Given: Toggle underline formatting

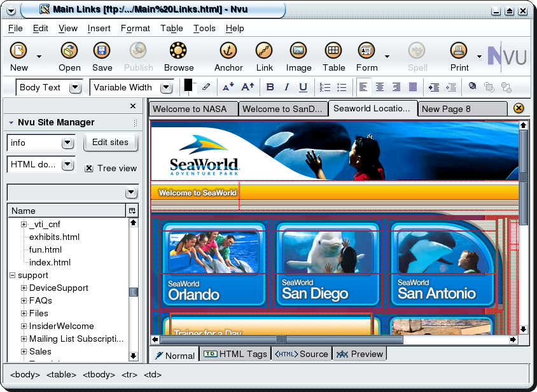Looking at the screenshot, I should pos(303,87).
